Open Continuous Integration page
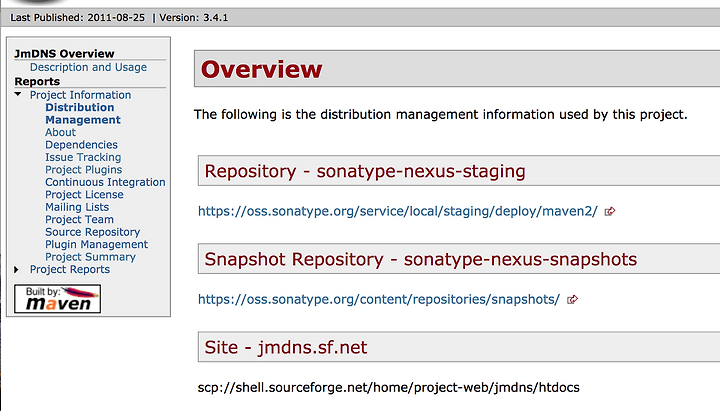Screen dimensions: 720x411 tap(105, 182)
